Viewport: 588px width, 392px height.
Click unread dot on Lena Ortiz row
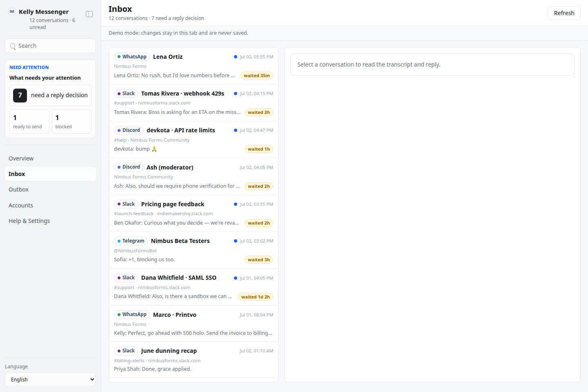tap(236, 57)
